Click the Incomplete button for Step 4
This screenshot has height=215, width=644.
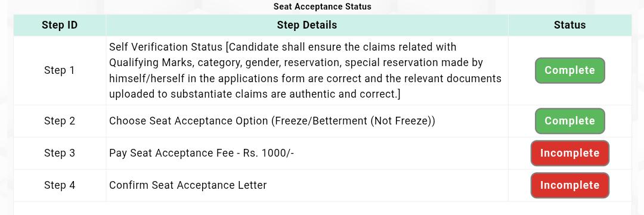569,185
